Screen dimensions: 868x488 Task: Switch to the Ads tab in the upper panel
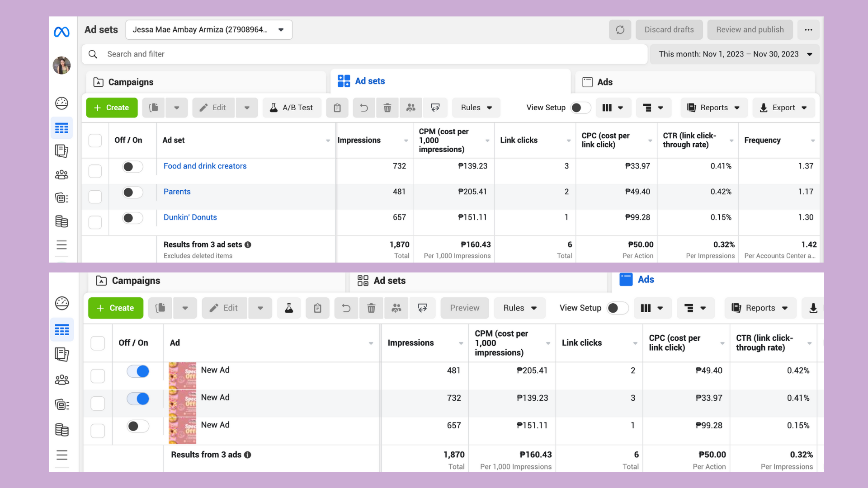604,82
